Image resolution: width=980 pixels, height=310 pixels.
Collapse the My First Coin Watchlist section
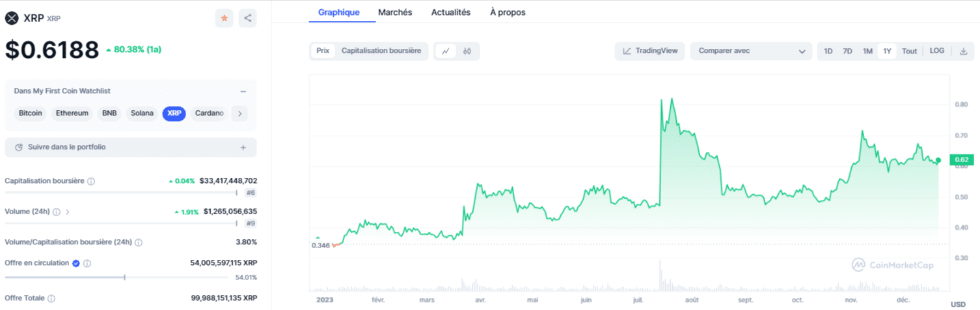243,92
